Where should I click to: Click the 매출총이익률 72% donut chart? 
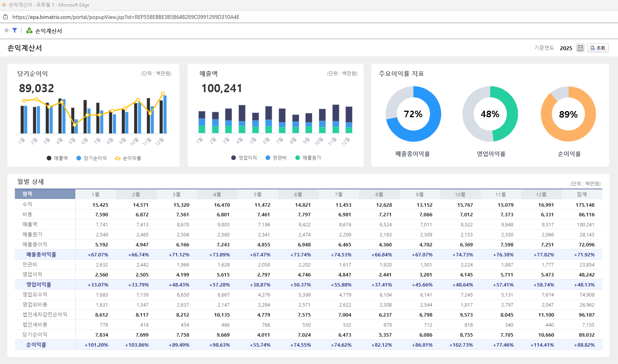click(413, 114)
